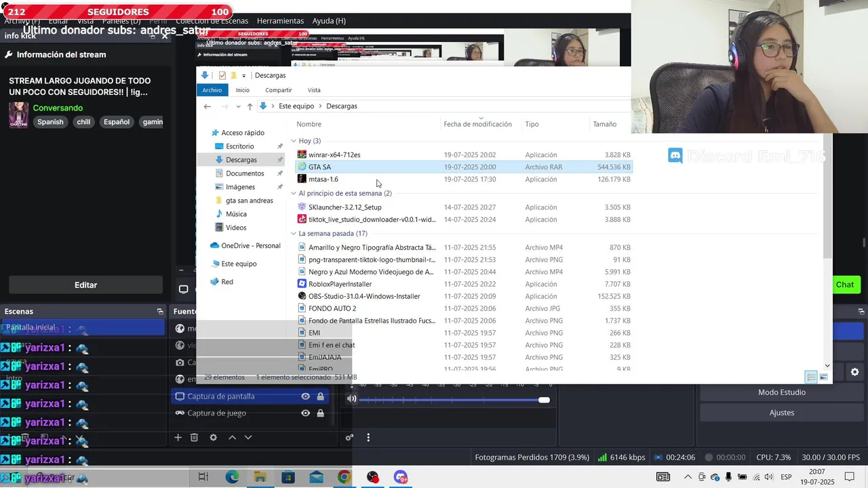Open Google Chrome from the taskbar
868x488 pixels.
click(x=344, y=477)
